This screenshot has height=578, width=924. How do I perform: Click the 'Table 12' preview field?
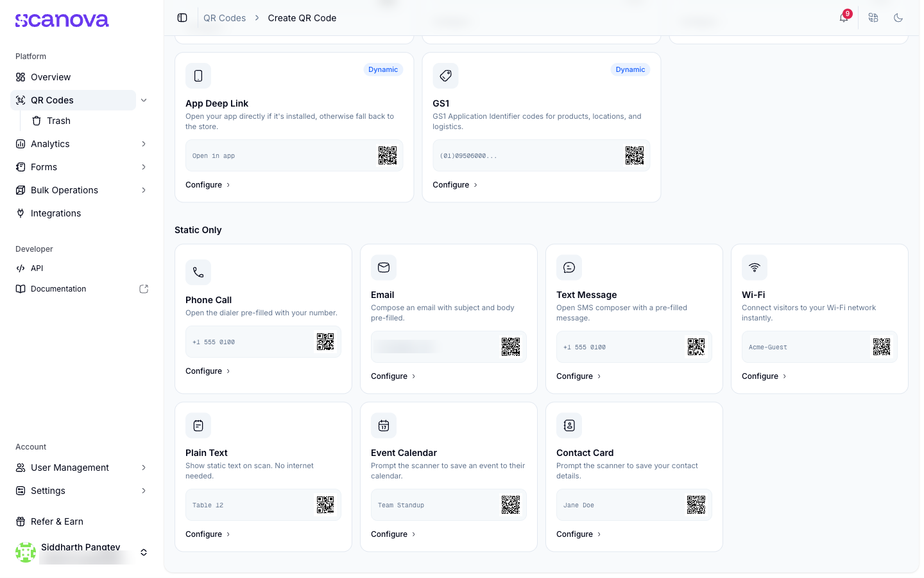pyautogui.click(x=263, y=505)
